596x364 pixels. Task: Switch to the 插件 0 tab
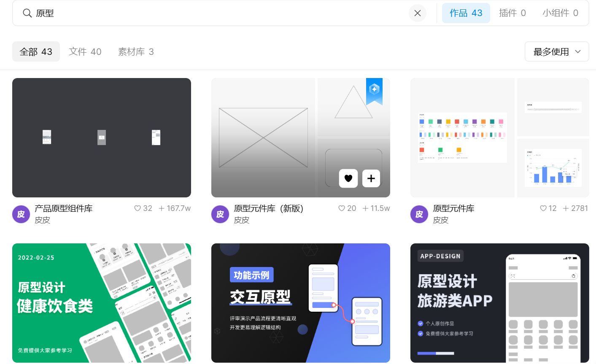pyautogui.click(x=512, y=13)
